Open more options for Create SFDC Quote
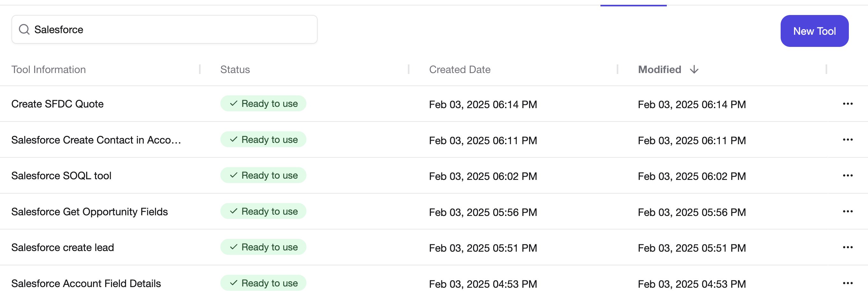 848,104
